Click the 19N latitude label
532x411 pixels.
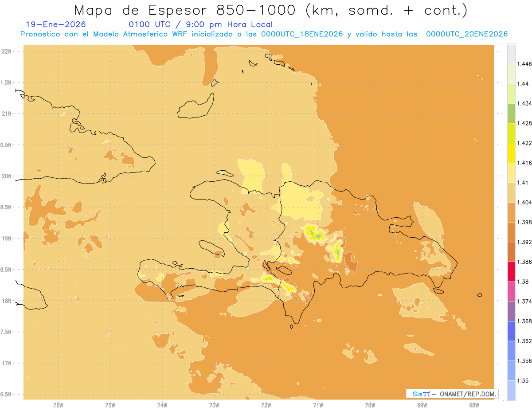[x=8, y=239]
